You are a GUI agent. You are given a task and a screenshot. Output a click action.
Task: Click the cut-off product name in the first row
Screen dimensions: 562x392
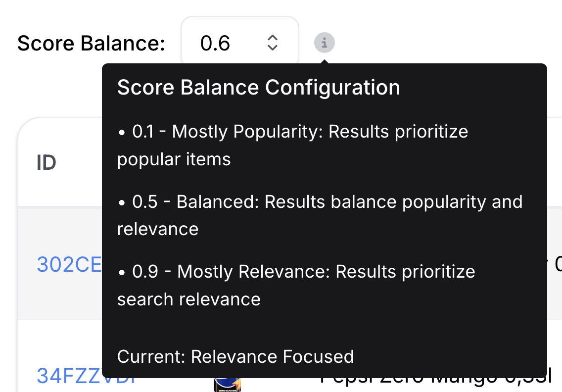click(x=557, y=265)
